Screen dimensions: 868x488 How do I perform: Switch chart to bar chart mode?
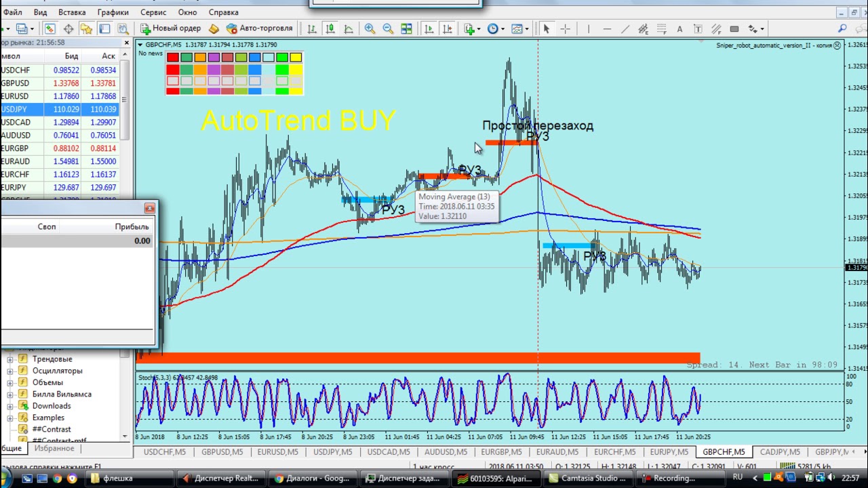[312, 28]
